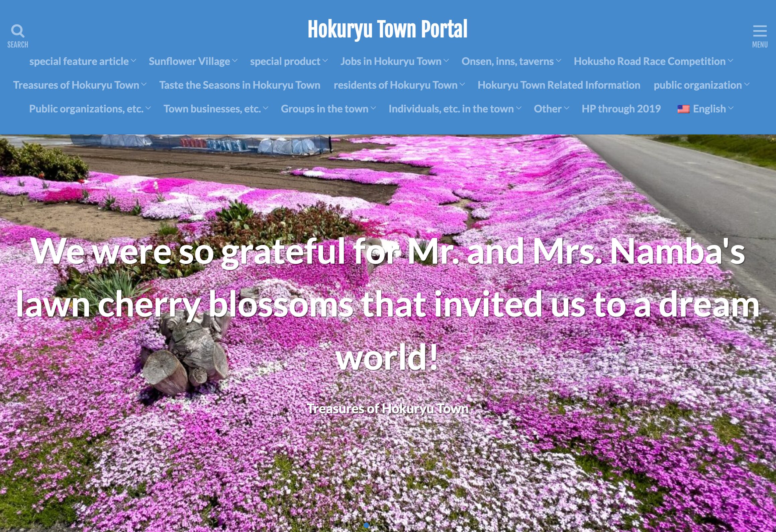Viewport: 776px width, 532px height.
Task: Click the US flag language icon
Action: [x=683, y=109]
